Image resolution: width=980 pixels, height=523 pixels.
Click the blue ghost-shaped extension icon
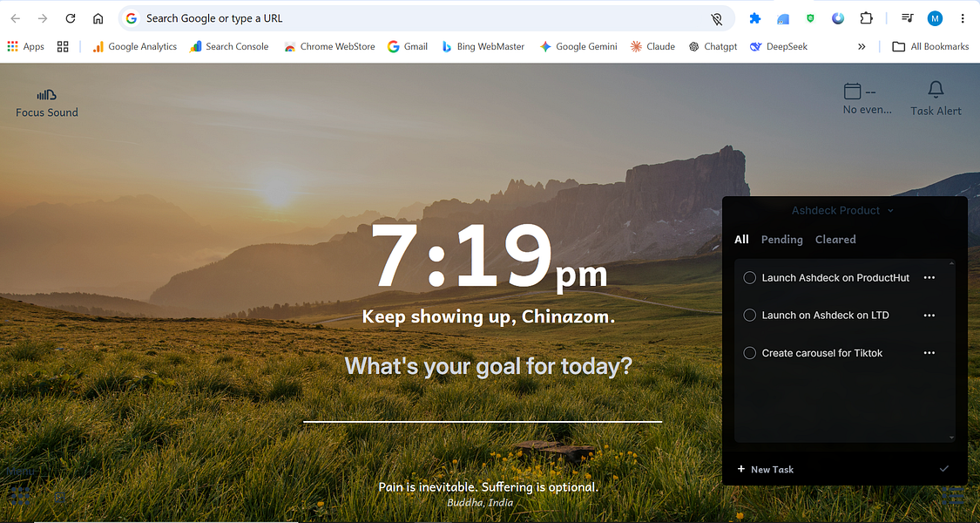pyautogui.click(x=782, y=18)
